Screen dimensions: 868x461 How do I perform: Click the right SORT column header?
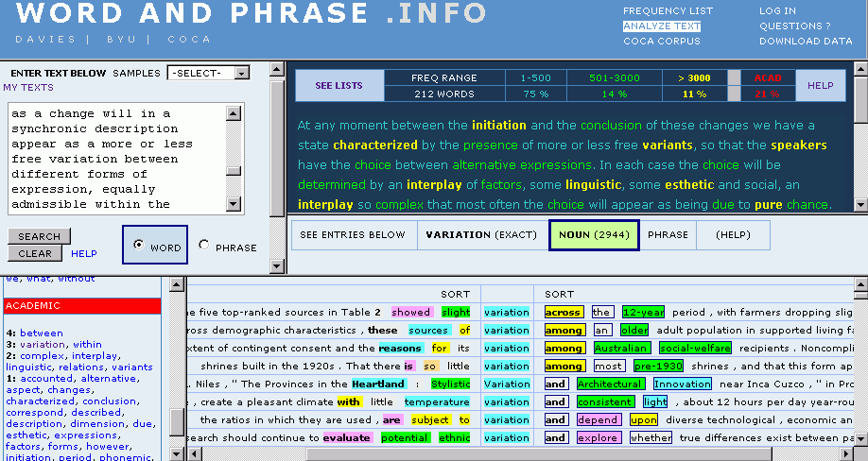[x=560, y=294]
